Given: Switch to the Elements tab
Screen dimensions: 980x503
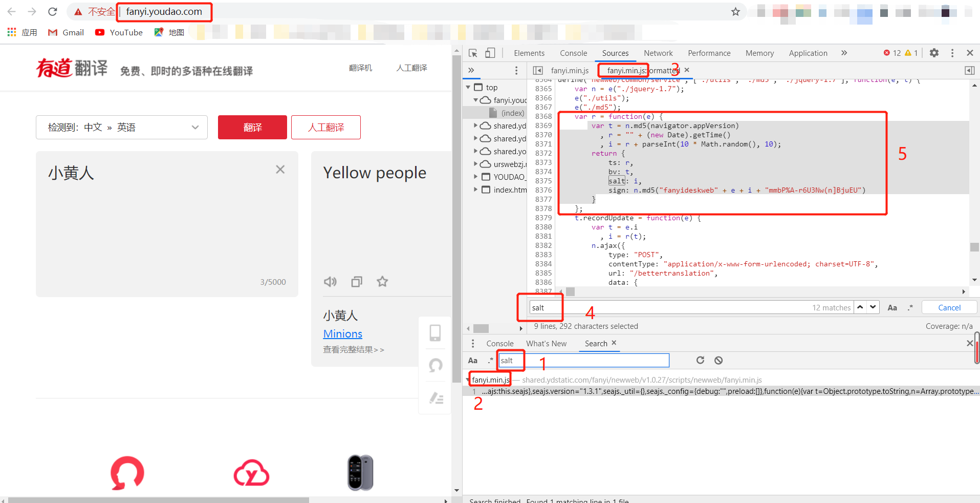Looking at the screenshot, I should [529, 53].
